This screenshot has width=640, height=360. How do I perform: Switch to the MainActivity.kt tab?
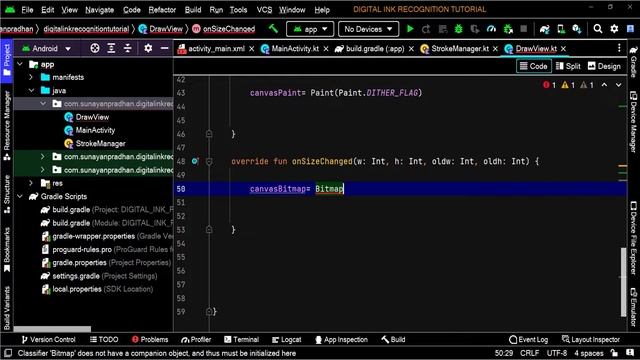(295, 49)
